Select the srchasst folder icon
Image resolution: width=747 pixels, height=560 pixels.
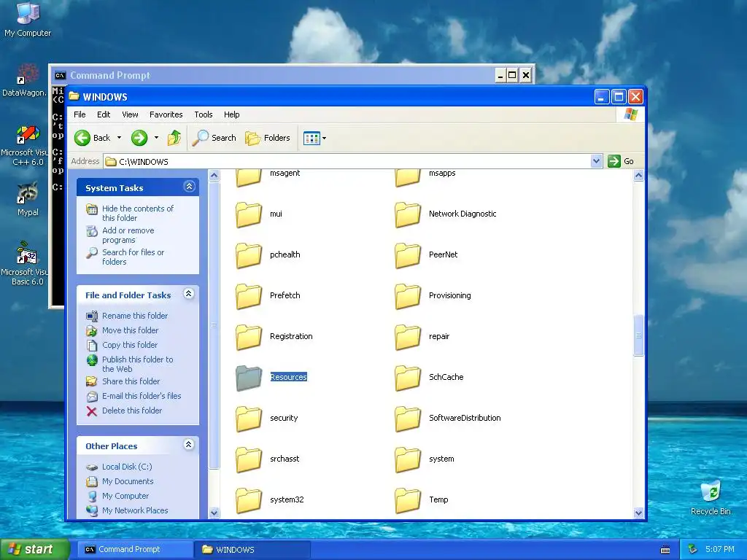point(249,459)
